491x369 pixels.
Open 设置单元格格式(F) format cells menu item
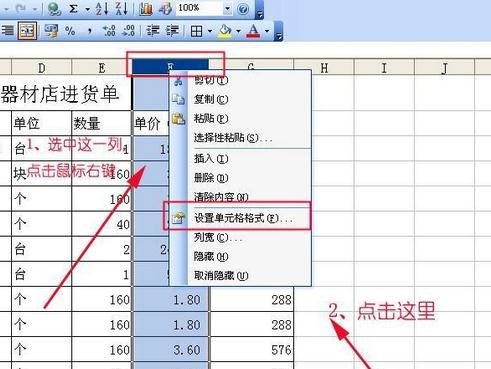241,218
